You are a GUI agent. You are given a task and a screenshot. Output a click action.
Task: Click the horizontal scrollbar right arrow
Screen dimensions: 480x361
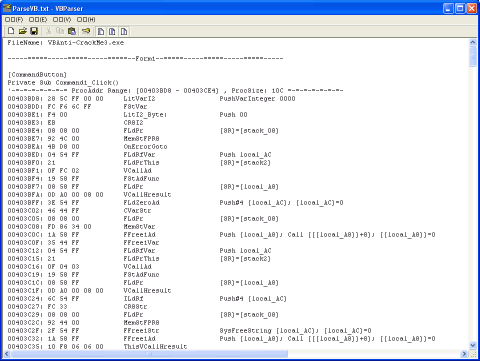[x=464, y=353]
